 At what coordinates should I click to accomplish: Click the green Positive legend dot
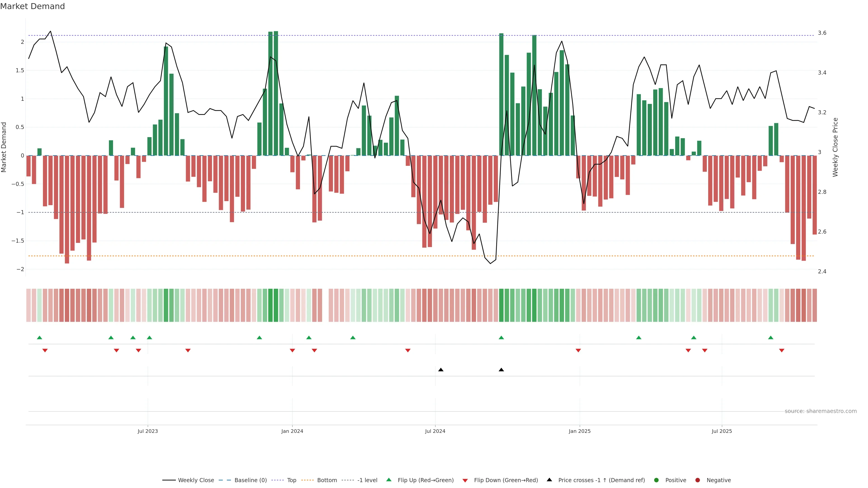(x=656, y=480)
